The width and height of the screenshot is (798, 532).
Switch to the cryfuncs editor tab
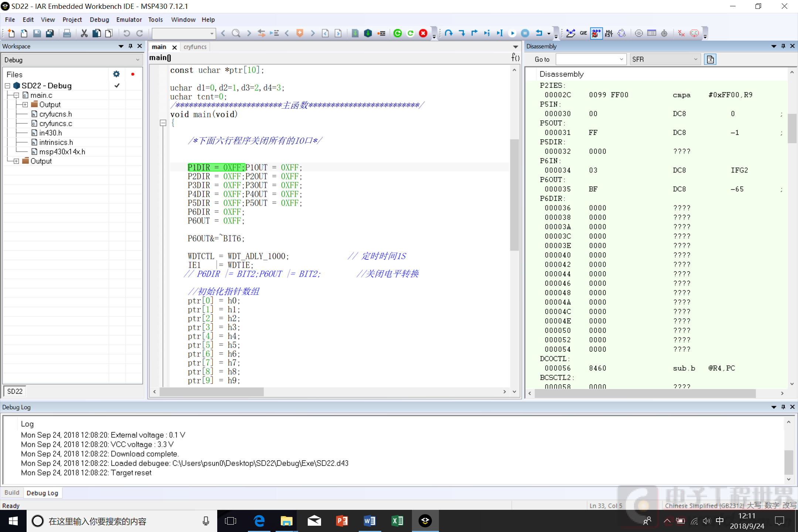tap(195, 47)
